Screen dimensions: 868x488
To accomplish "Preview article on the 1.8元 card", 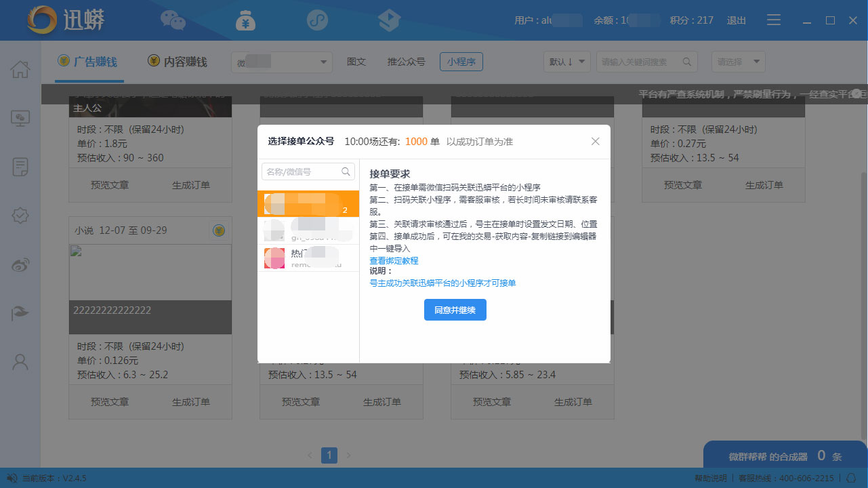I will [110, 185].
